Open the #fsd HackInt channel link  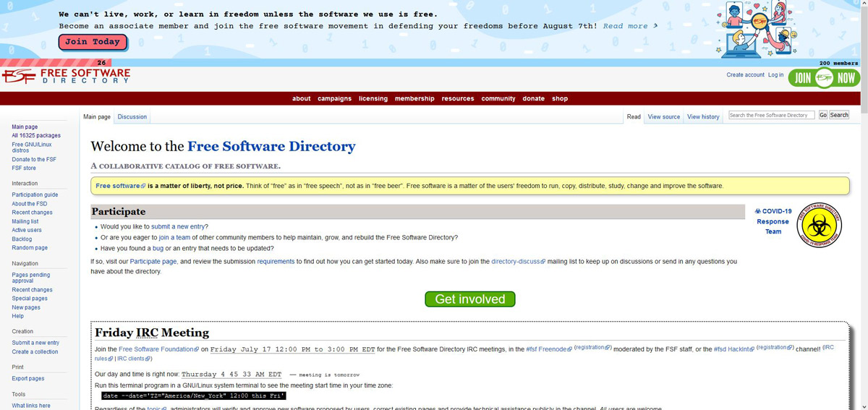pos(733,349)
